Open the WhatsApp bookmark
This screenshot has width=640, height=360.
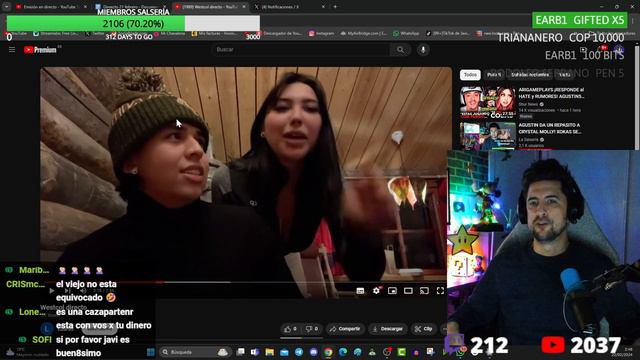point(406,33)
